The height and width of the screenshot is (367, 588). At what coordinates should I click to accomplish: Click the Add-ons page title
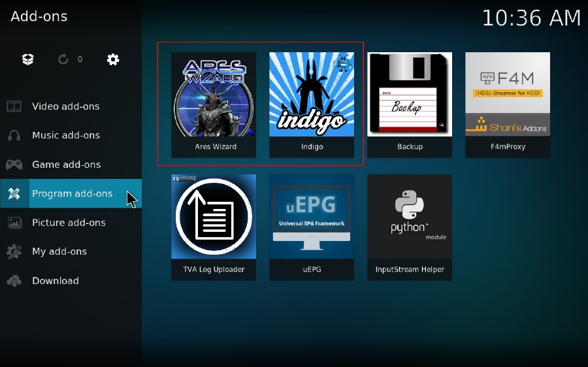tap(39, 16)
